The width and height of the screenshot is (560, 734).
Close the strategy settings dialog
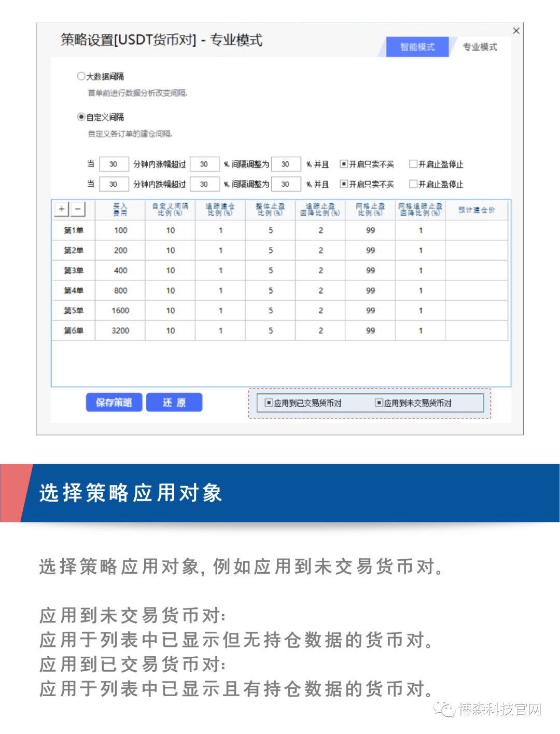tap(516, 31)
